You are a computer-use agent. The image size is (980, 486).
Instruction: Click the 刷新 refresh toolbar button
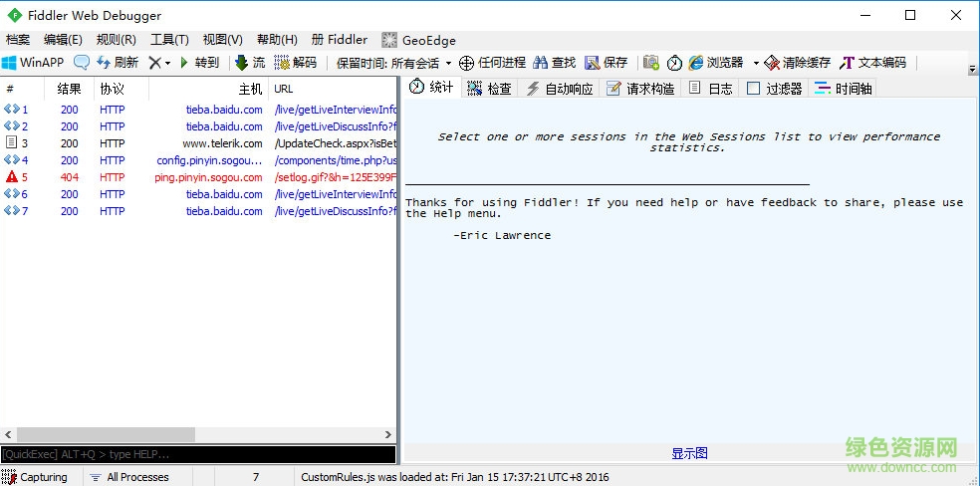pos(118,63)
